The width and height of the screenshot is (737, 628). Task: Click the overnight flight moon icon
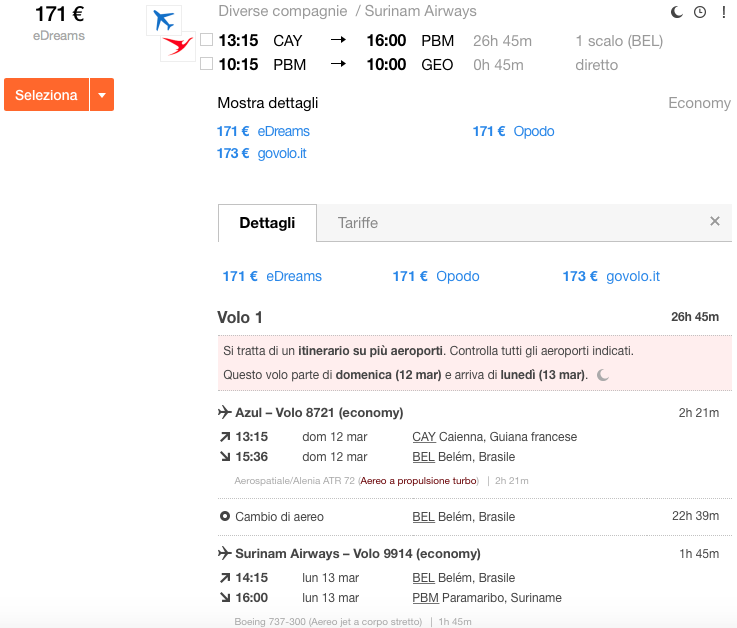pyautogui.click(x=676, y=12)
